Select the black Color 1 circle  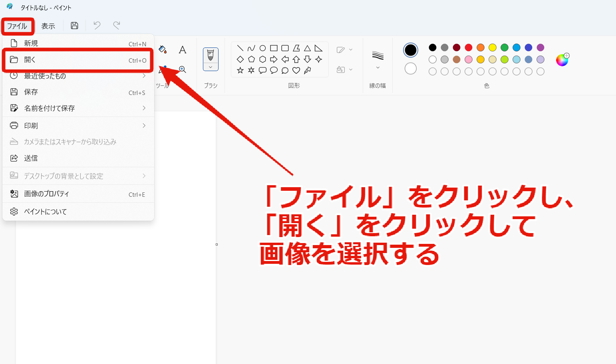coord(411,50)
